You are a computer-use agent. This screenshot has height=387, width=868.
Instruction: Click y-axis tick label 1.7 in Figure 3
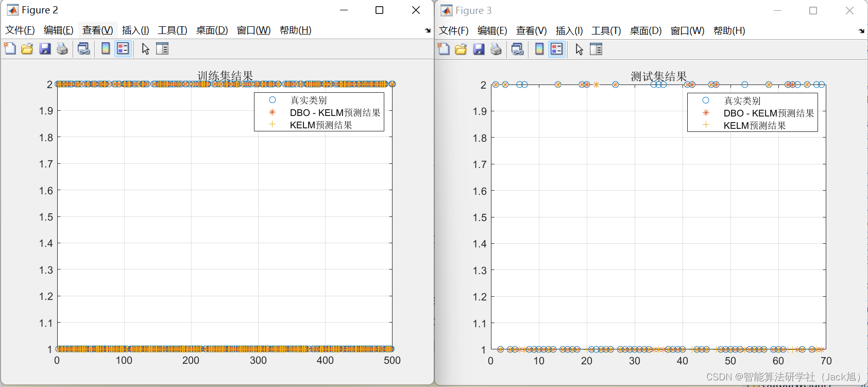pyautogui.click(x=480, y=164)
